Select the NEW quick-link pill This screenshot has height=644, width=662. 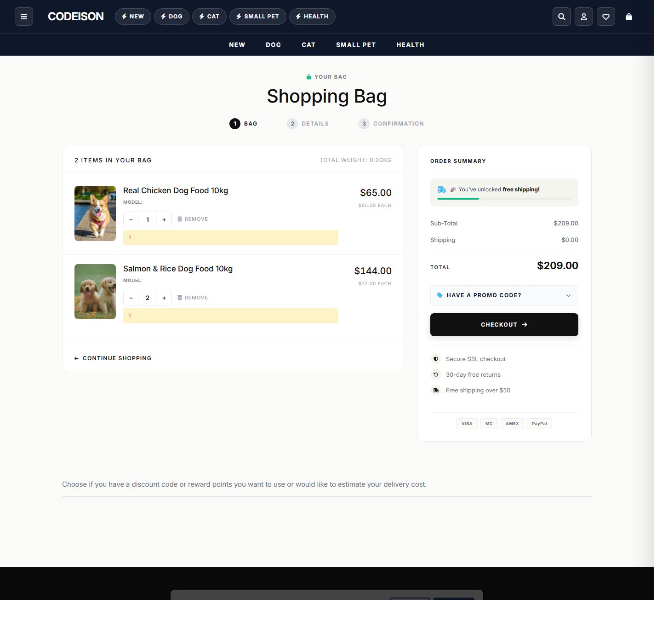(133, 17)
